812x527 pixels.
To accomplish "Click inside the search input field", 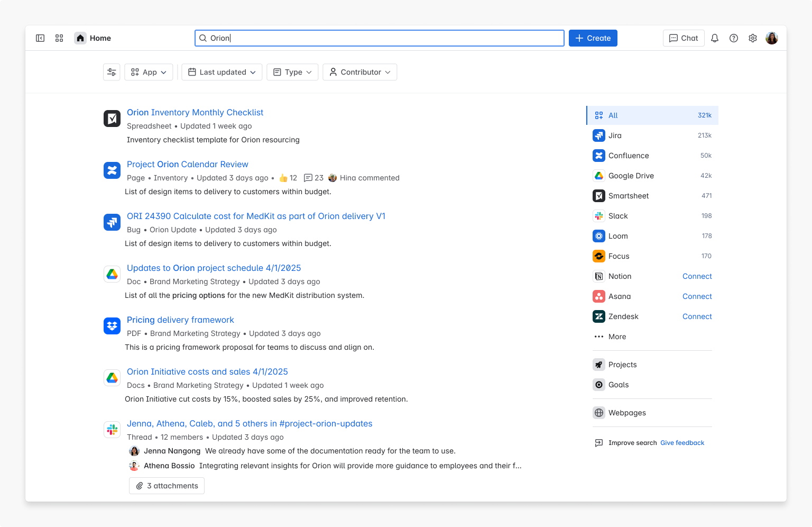I will point(379,38).
